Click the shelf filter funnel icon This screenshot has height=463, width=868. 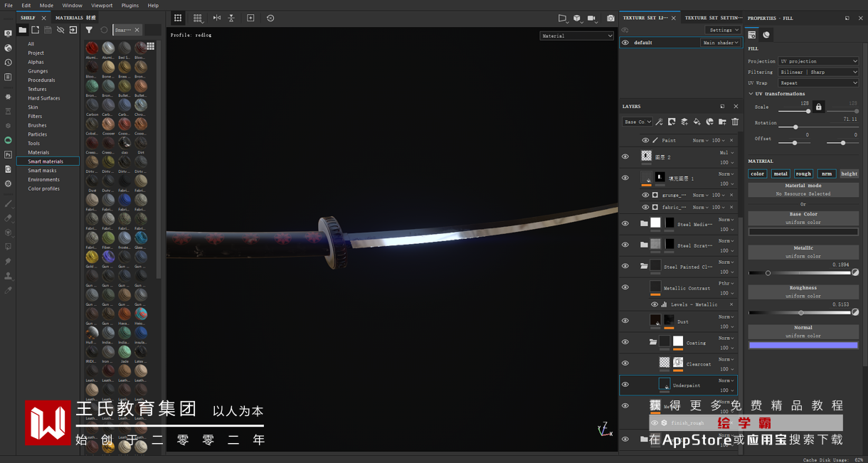click(x=89, y=30)
